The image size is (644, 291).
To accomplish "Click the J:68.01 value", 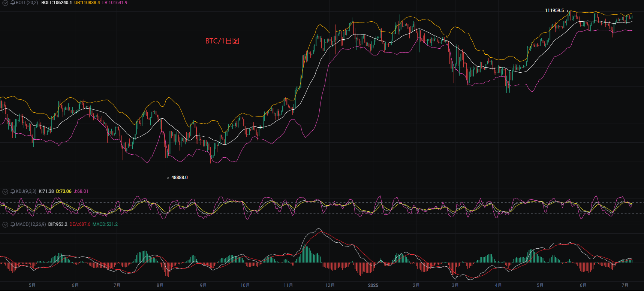I will tap(81, 191).
